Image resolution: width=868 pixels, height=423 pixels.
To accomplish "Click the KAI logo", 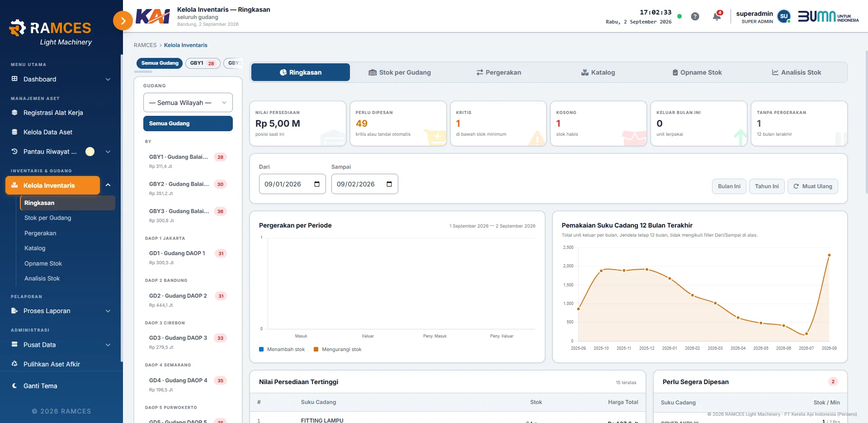I will (x=153, y=17).
